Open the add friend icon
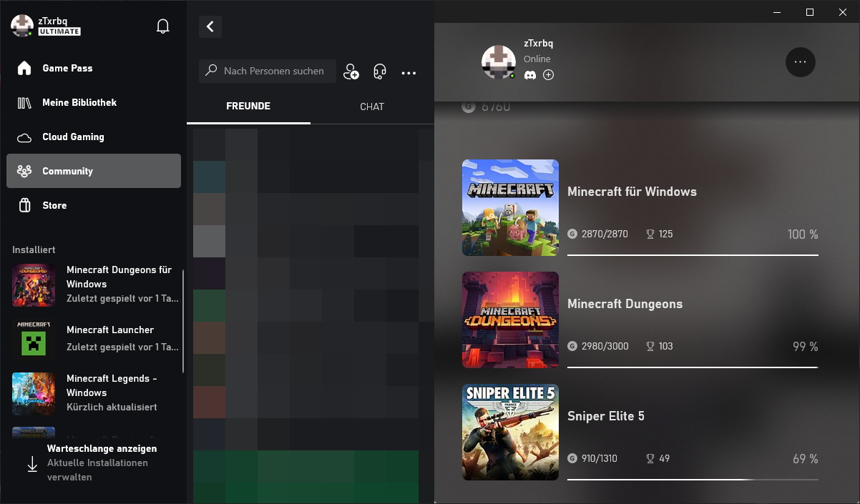The image size is (860, 504). tap(351, 71)
